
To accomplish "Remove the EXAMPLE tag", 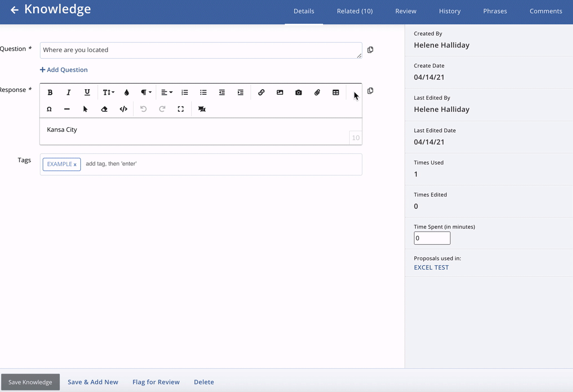I will [75, 164].
